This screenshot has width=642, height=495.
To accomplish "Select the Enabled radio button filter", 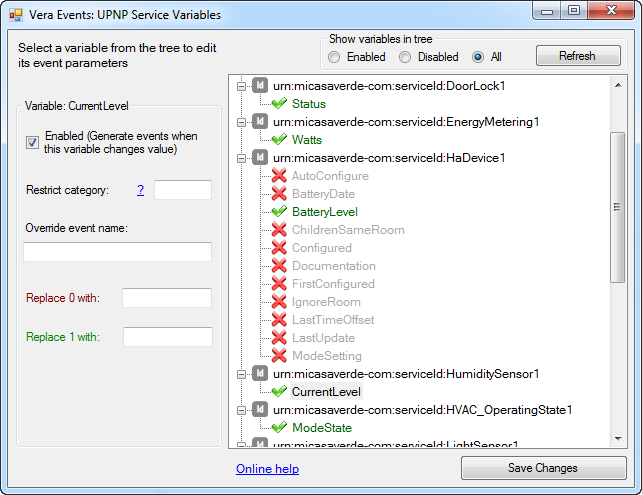I will (x=334, y=57).
